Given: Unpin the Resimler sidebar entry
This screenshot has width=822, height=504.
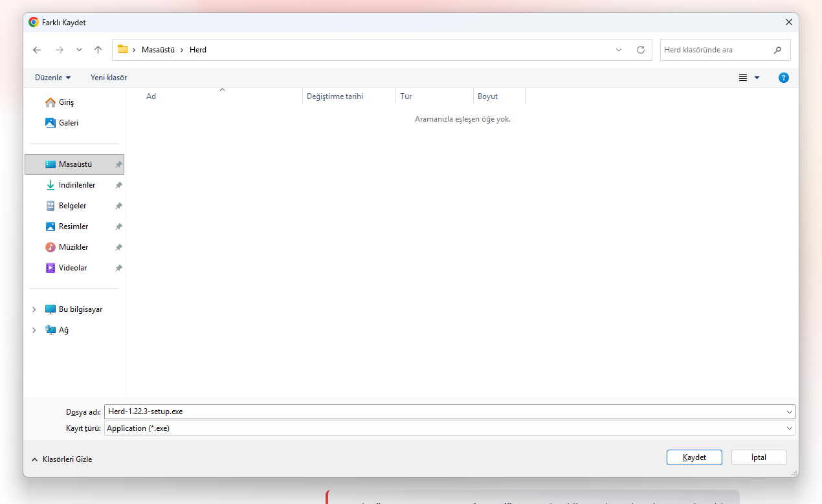Looking at the screenshot, I should (118, 226).
